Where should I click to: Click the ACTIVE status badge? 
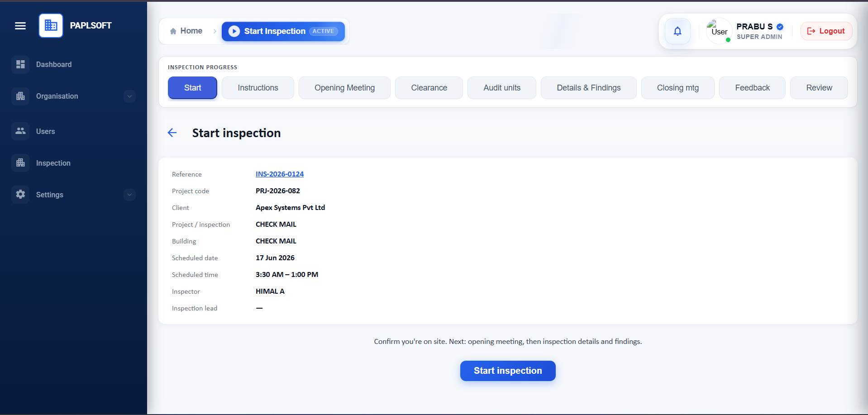tap(324, 31)
